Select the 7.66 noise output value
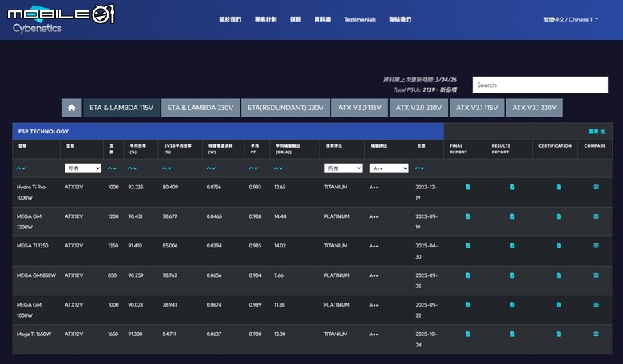 tap(279, 275)
